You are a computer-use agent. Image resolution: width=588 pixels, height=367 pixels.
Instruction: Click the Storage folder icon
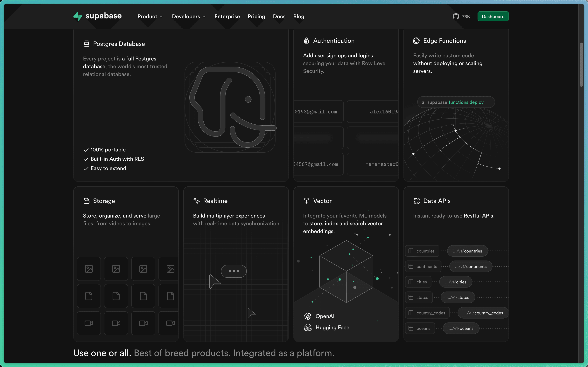point(86,201)
